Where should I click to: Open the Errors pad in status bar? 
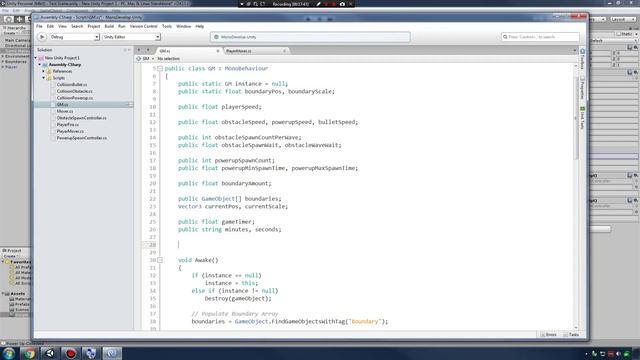pyautogui.click(x=549, y=335)
